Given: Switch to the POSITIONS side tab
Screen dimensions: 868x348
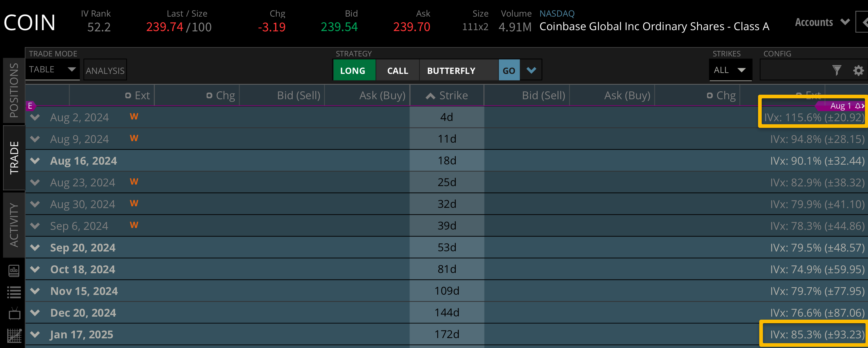Looking at the screenshot, I should 14,90.
